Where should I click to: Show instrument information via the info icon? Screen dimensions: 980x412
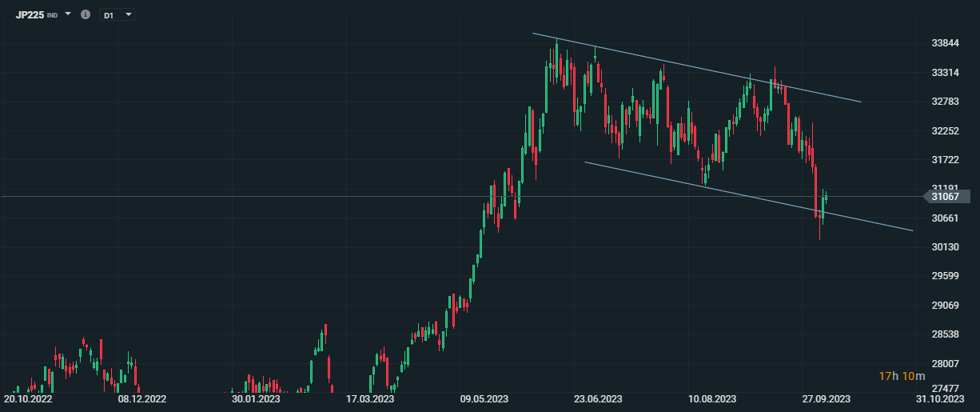[86, 14]
